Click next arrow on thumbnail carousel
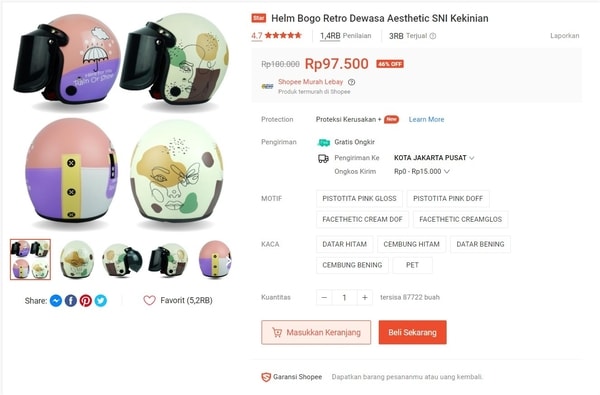The height and width of the screenshot is (395, 600). (228, 260)
